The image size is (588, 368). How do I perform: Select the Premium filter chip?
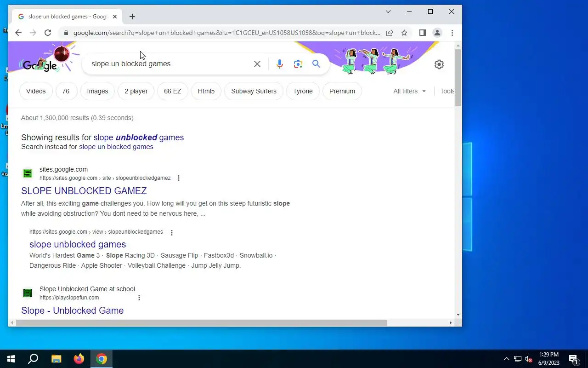point(342,91)
